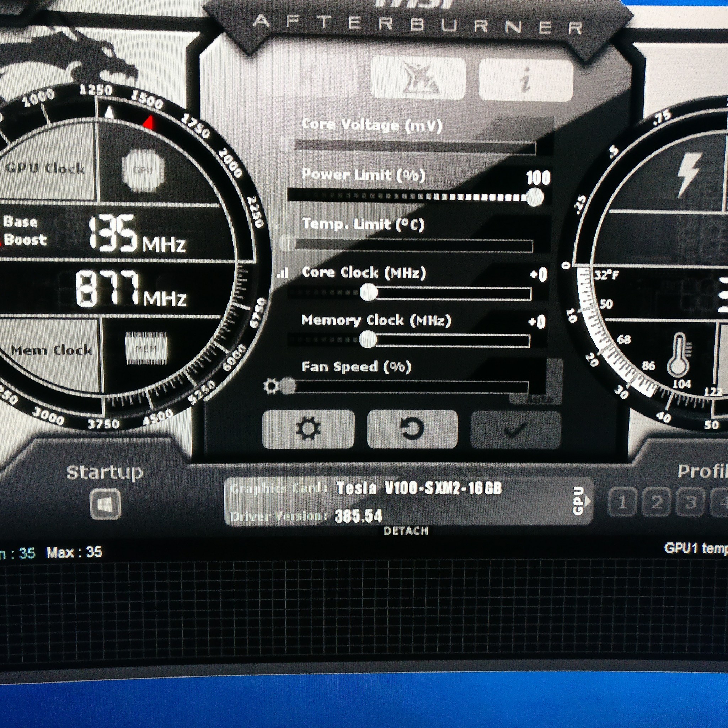Viewport: 728px width, 728px height.
Task: Open the Kombustor K button
Action: point(309,77)
